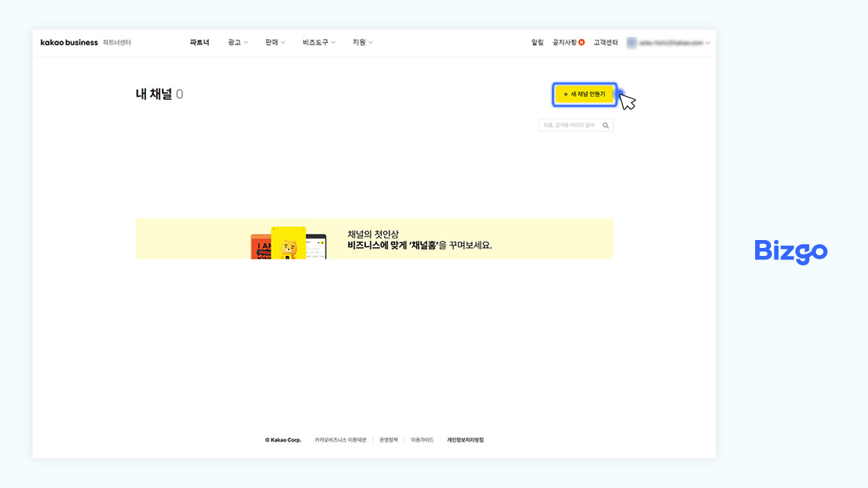This screenshot has width=868, height=488.
Task: Expand the 판매 dropdown menu
Action: (x=274, y=42)
